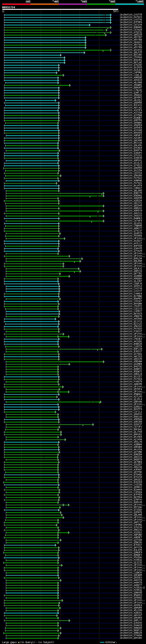The width and height of the screenshot is (146, 644).
Task: Click hit label UniRef100_C6T1V4
Action: point(131,25)
